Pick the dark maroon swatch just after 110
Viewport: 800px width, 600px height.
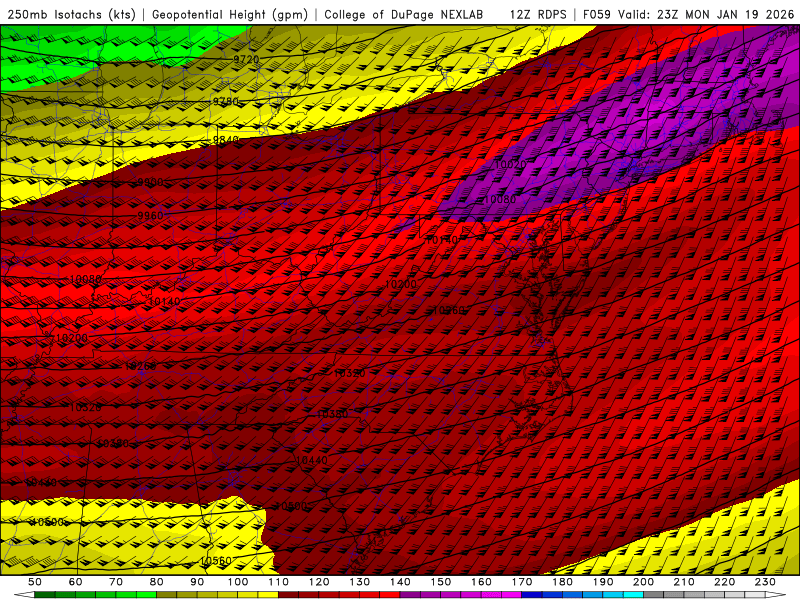pos(289,595)
